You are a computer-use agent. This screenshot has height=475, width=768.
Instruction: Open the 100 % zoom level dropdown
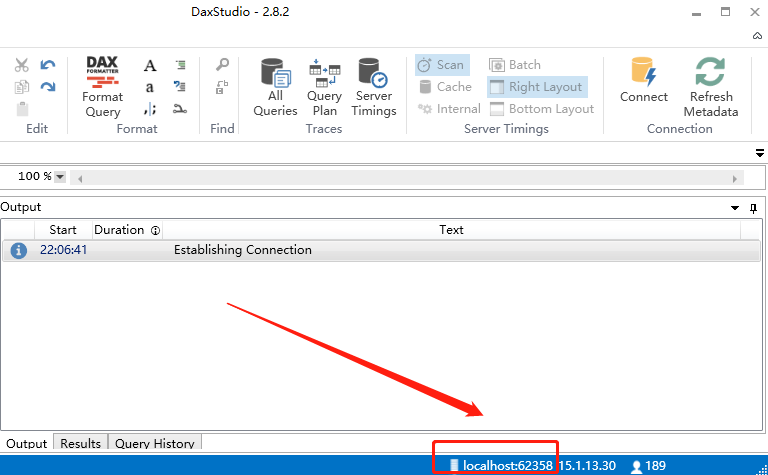tap(60, 177)
